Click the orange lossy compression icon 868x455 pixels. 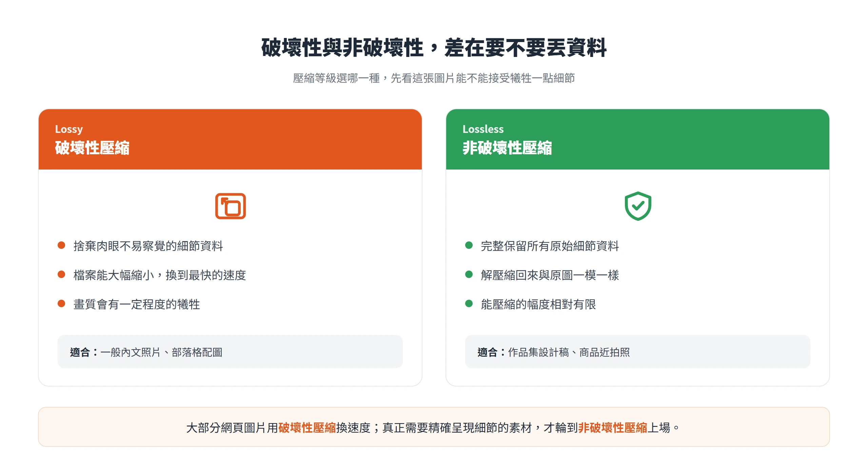230,206
